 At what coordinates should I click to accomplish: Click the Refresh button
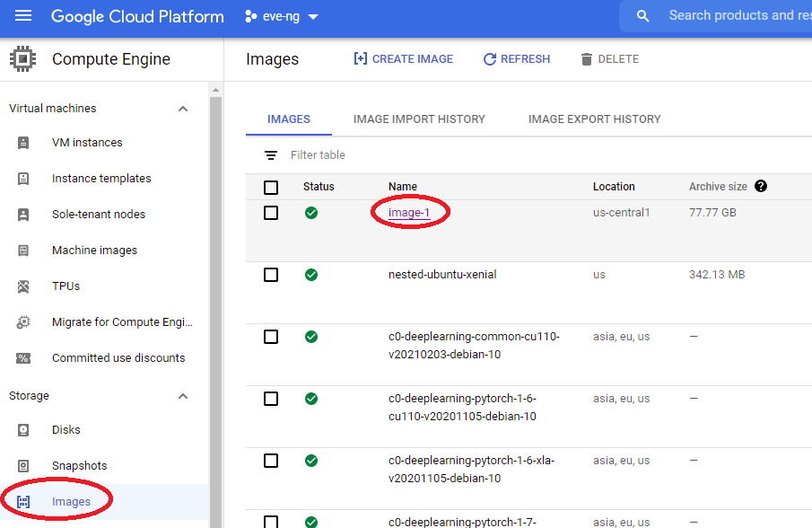pyautogui.click(x=516, y=59)
